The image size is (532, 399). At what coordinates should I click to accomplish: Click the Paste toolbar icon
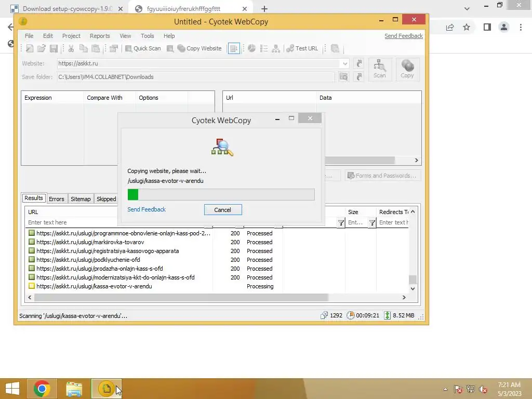coord(96,48)
